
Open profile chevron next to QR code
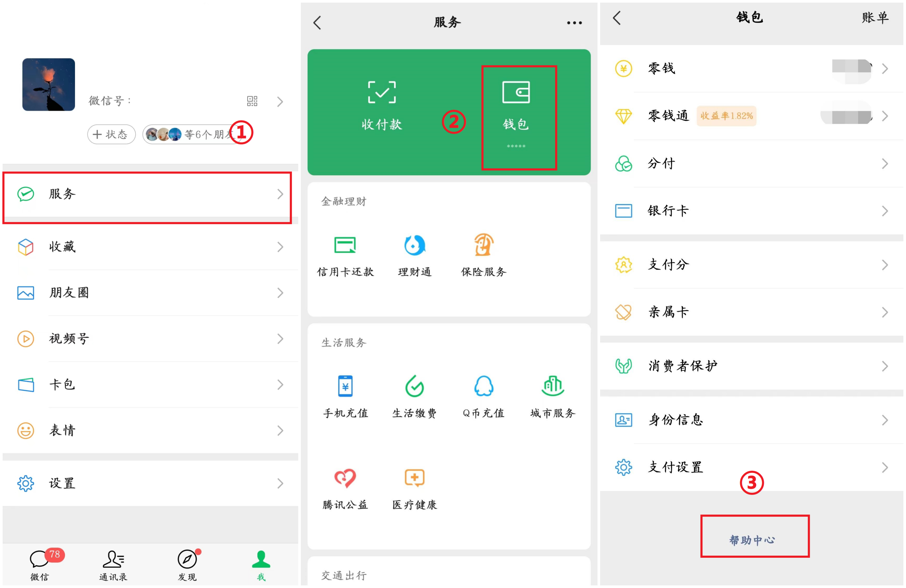(280, 102)
